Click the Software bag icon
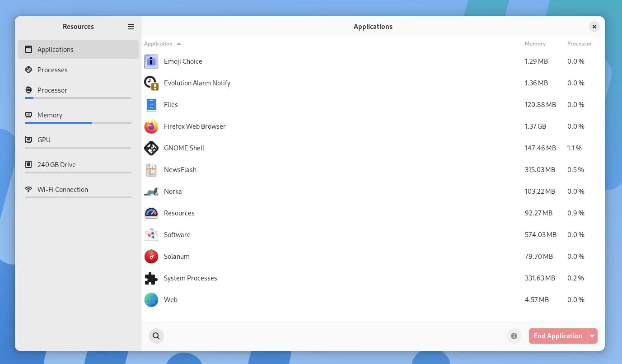The image size is (622, 364). pos(151,235)
